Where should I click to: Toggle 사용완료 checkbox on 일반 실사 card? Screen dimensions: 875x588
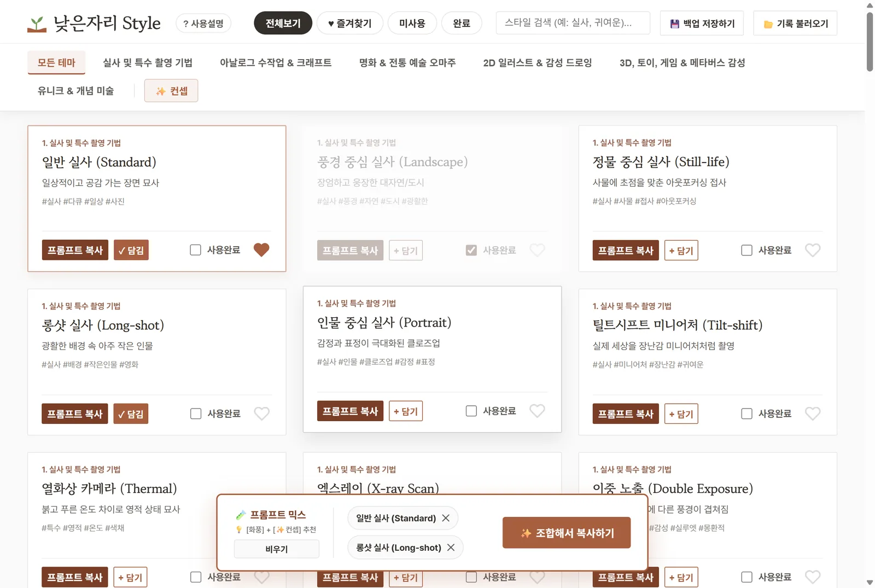click(195, 250)
